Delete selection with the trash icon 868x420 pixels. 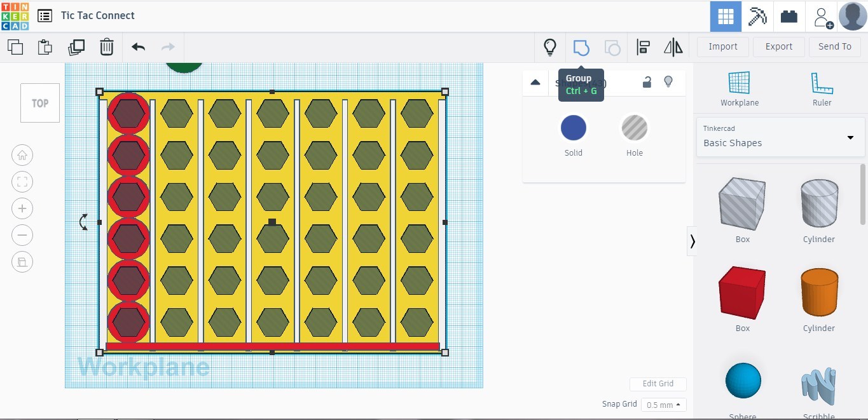pos(107,47)
